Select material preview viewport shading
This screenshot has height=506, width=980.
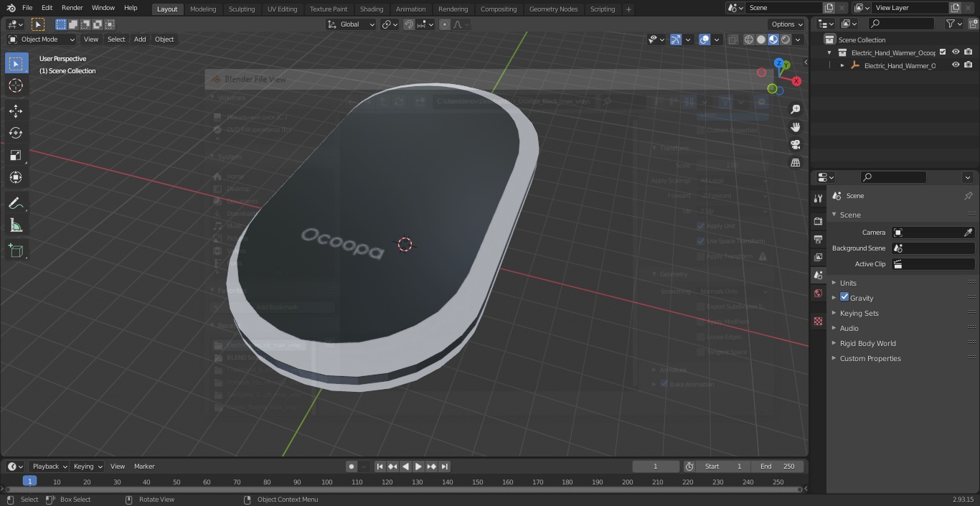click(x=773, y=39)
